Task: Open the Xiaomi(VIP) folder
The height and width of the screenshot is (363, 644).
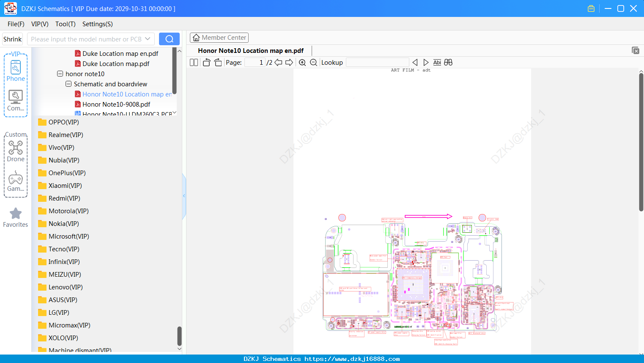Action: tap(60, 185)
